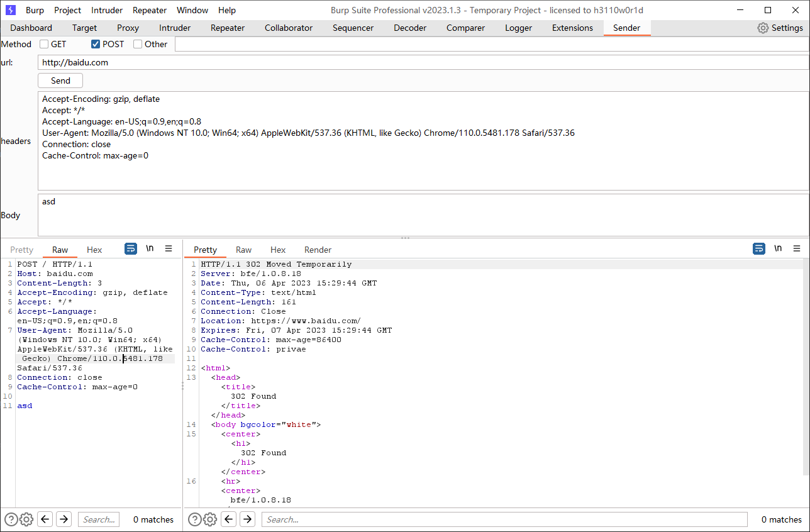Switch to the Dashboard tab
The width and height of the screenshot is (810, 532).
click(x=31, y=28)
